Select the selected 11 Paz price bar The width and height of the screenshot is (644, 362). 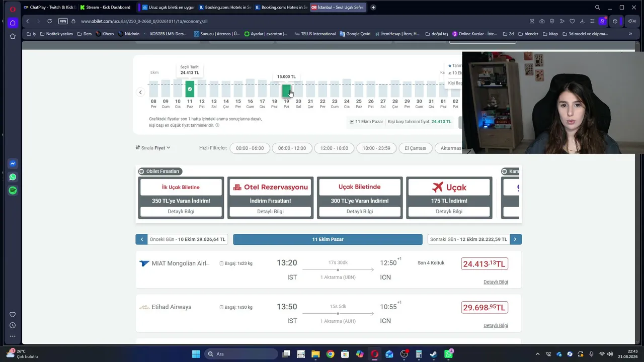coord(190,89)
